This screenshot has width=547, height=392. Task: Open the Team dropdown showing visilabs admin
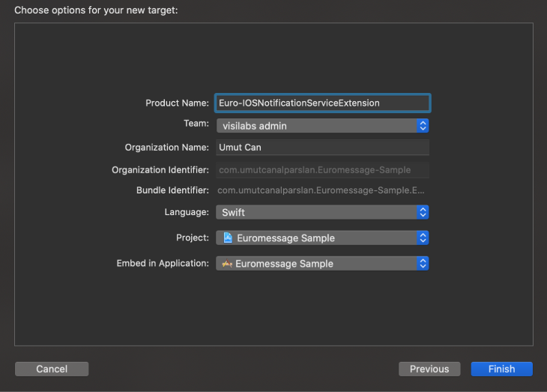322,126
